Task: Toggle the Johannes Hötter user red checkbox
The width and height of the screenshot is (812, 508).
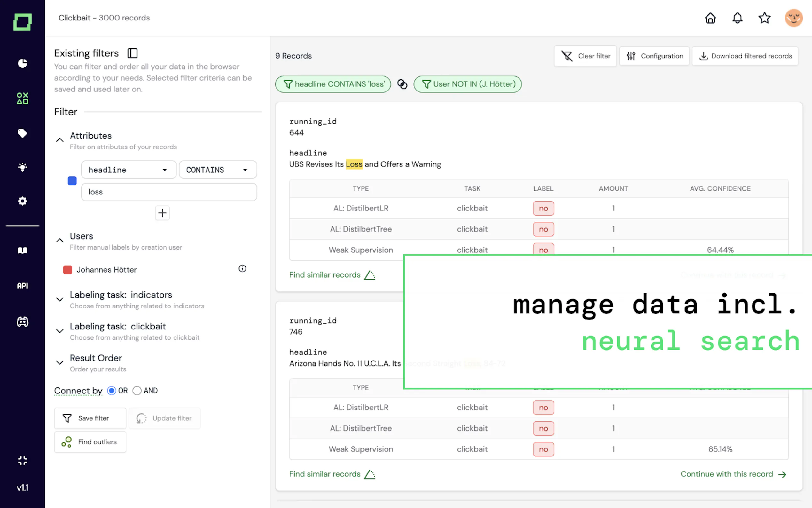Action: 67,270
